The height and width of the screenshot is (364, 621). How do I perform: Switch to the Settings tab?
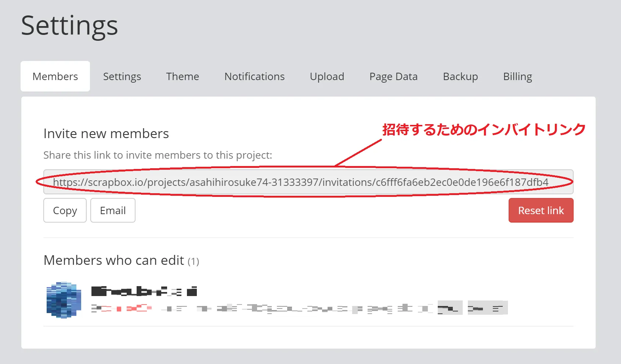click(x=122, y=76)
